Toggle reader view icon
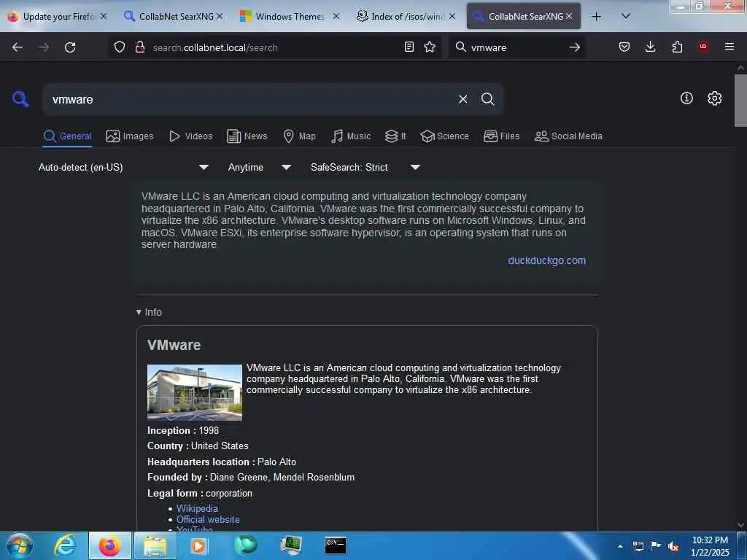Image resolution: width=747 pixels, height=560 pixels. (x=409, y=47)
